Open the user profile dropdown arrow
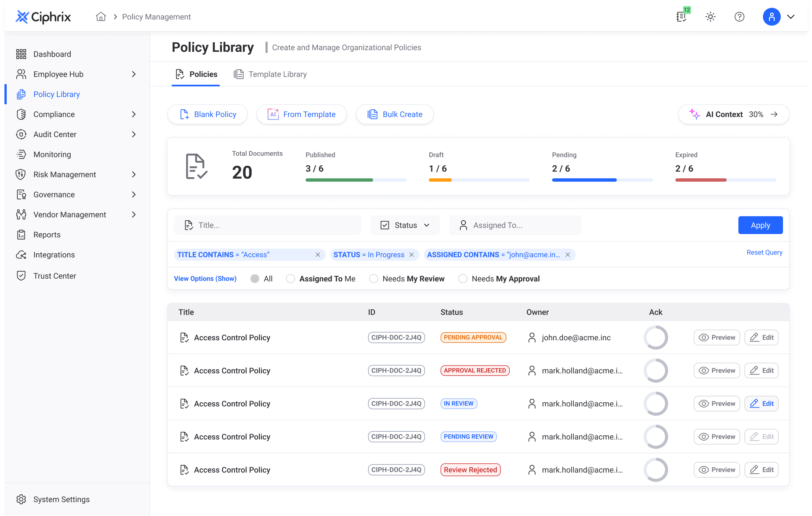The image size is (812, 516). pos(791,17)
